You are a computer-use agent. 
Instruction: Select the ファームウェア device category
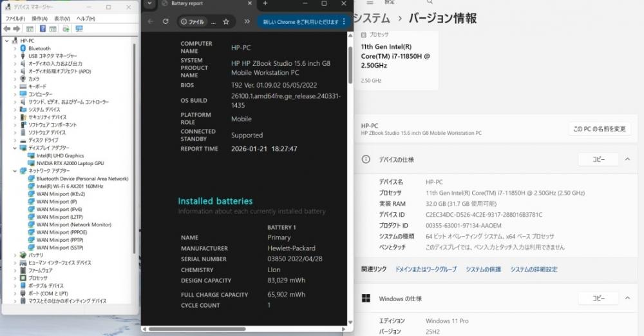(40, 270)
